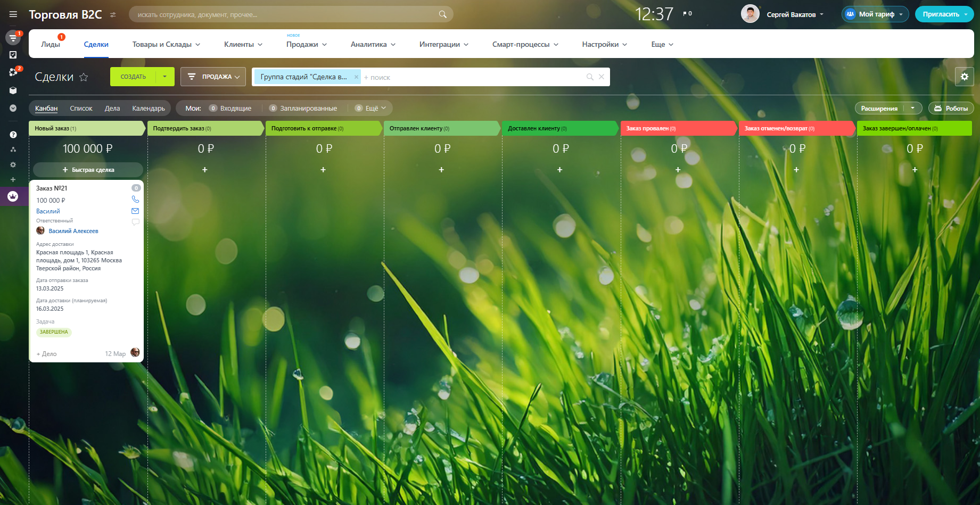
Task: Click the magnifier icon in the top search bar
Action: pyautogui.click(x=442, y=14)
